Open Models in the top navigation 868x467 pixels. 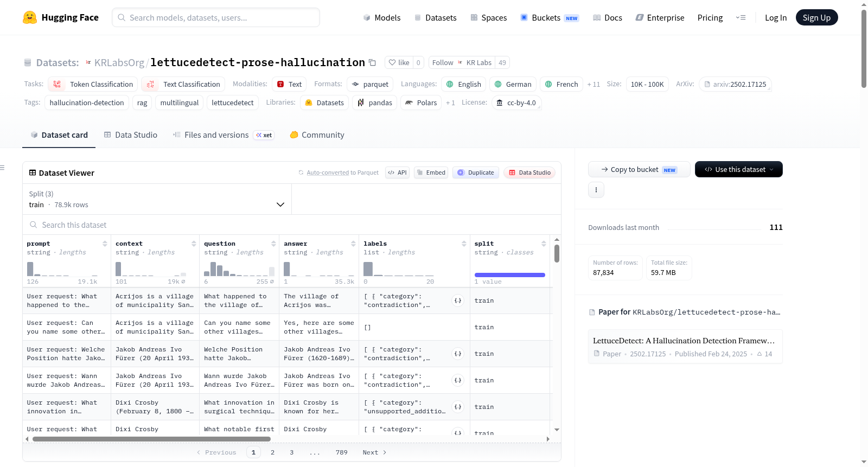[x=382, y=18]
